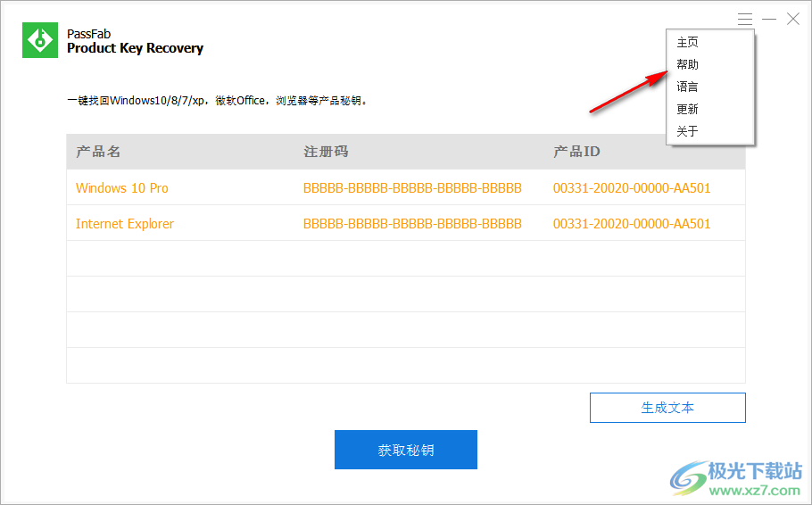Viewport: 812px width, 505px height.
Task: Click the product ID of Internet Explorer
Action: tap(632, 224)
